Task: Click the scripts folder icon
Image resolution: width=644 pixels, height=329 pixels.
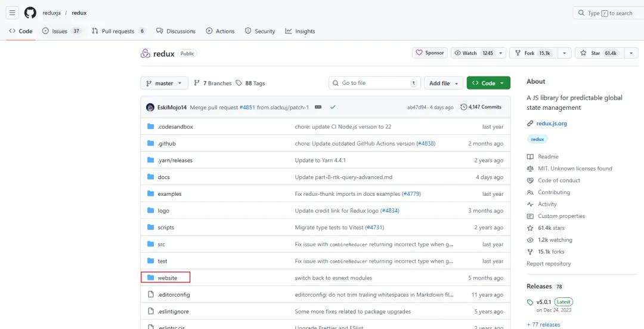Action: (150, 227)
